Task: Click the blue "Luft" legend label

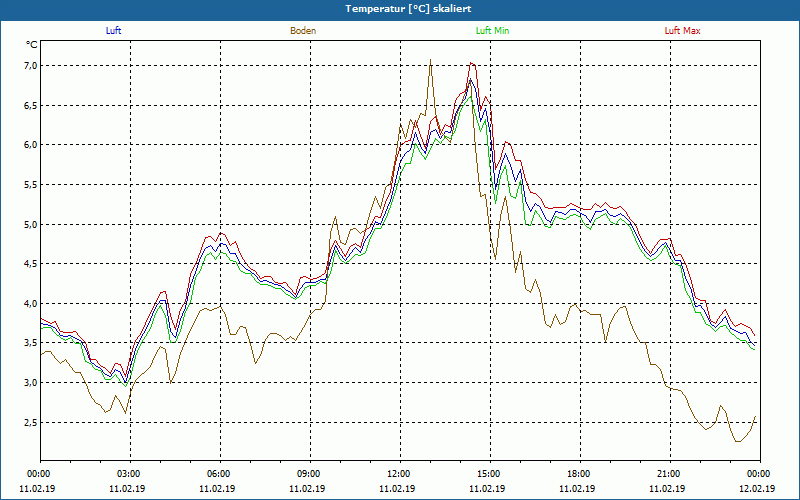Action: coord(113,31)
